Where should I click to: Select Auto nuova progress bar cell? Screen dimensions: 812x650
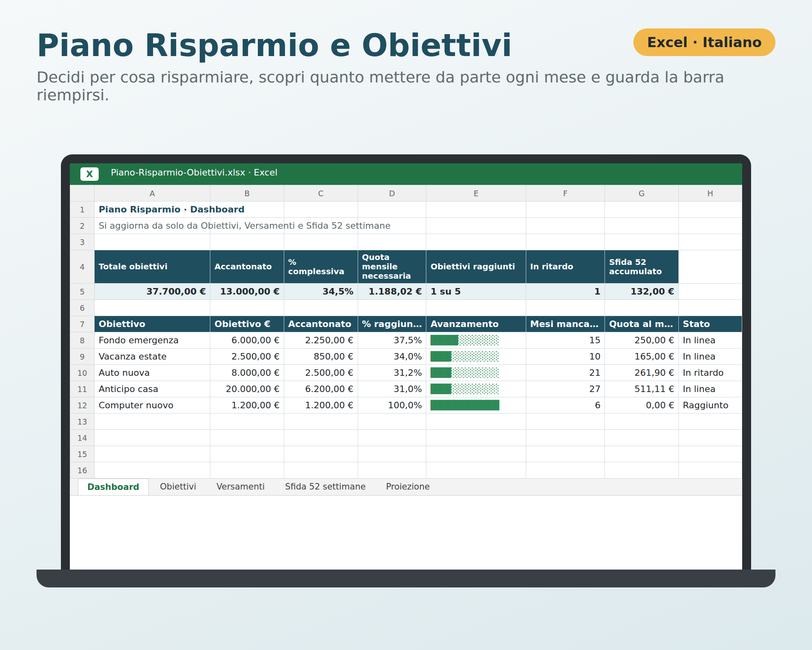(x=476, y=373)
